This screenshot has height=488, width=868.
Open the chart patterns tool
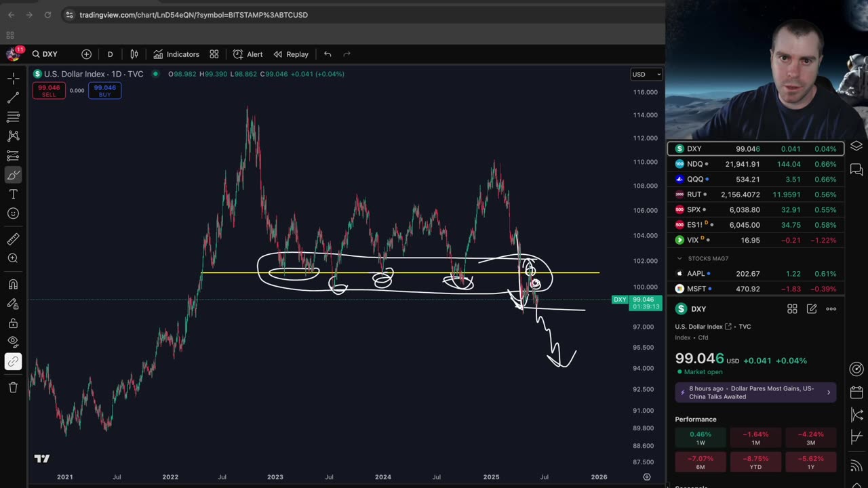(13, 136)
